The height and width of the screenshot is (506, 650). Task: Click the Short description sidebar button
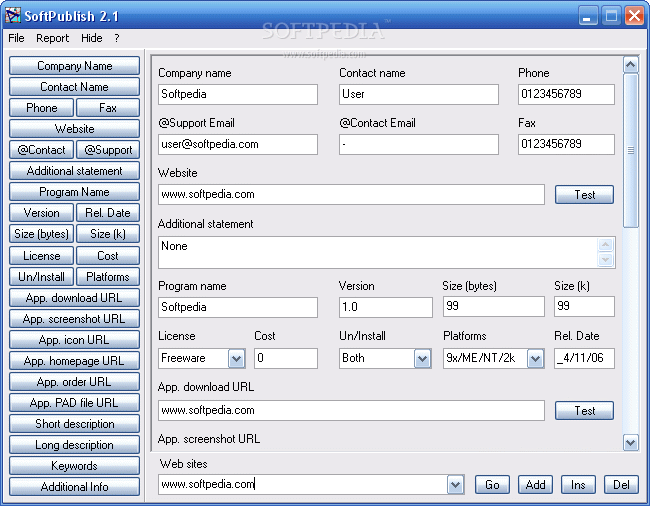tap(75, 424)
